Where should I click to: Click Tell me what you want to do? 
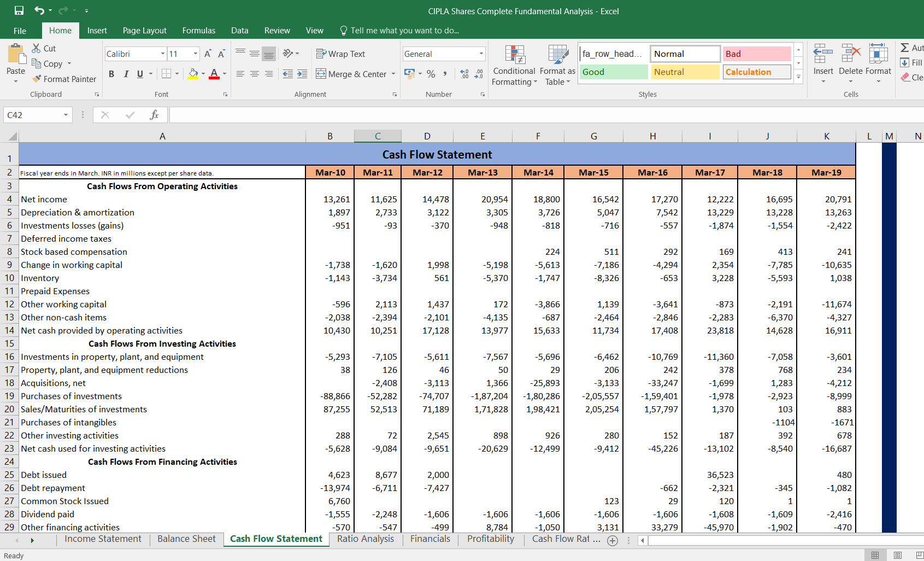399,31
